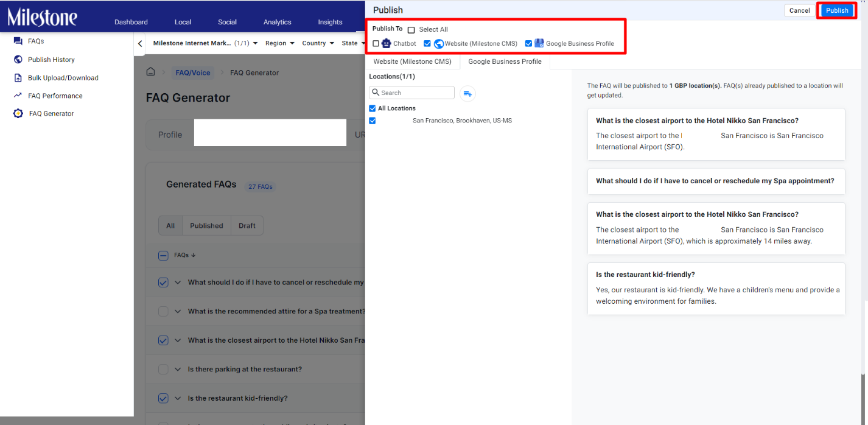868x425 pixels.
Task: Open Publish History globe icon
Action: tap(18, 60)
